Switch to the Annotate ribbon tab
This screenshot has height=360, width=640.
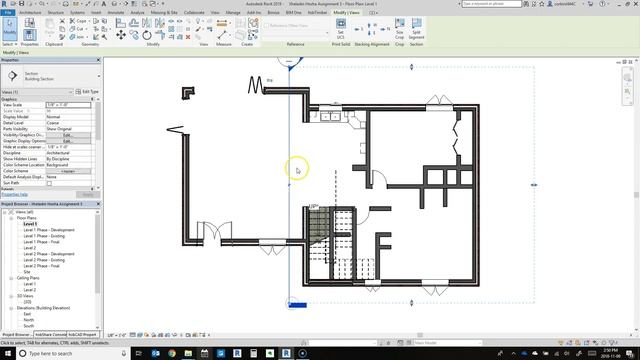(x=116, y=13)
